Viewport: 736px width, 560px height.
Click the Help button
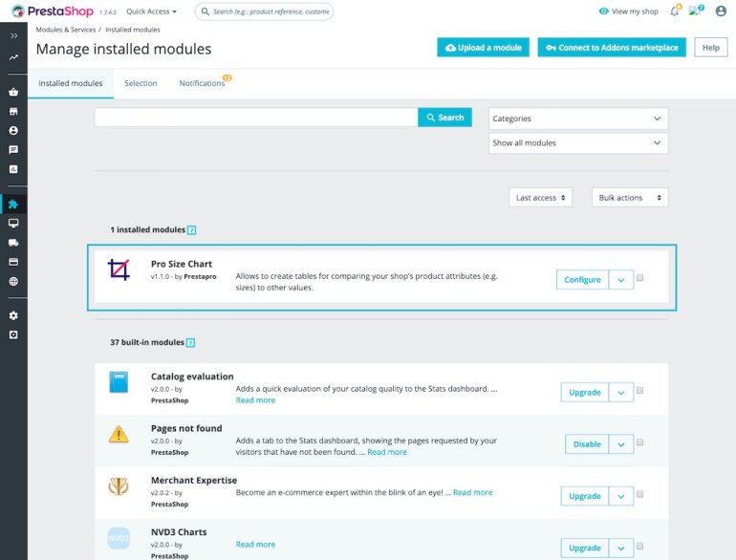[x=710, y=48]
